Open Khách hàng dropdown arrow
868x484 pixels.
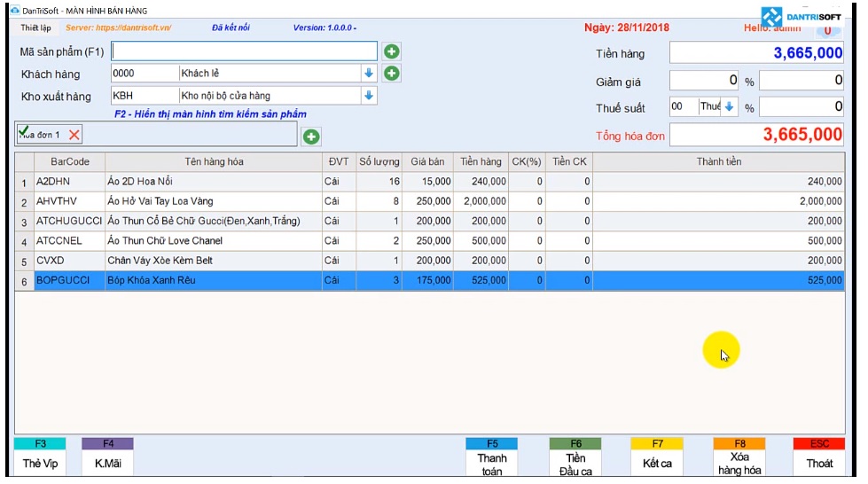click(369, 73)
